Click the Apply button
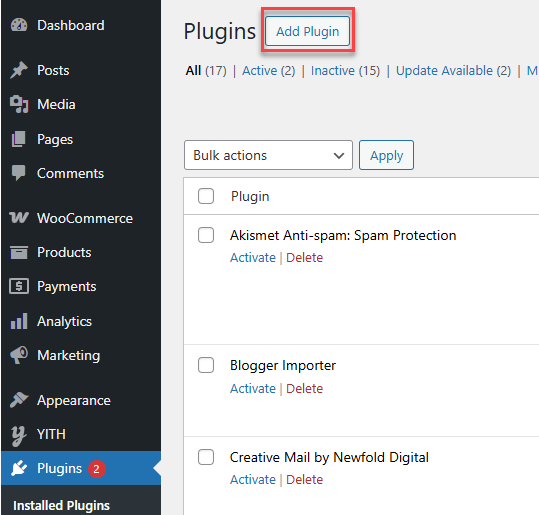This screenshot has height=515, width=539. 386,155
